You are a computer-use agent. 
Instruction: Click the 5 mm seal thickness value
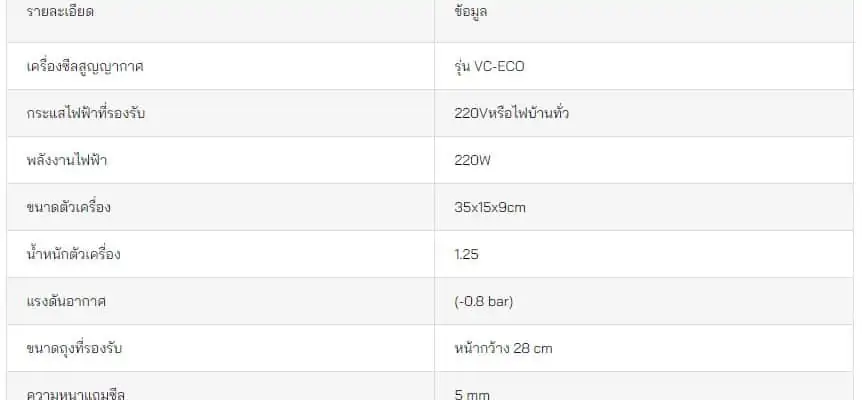(472, 394)
